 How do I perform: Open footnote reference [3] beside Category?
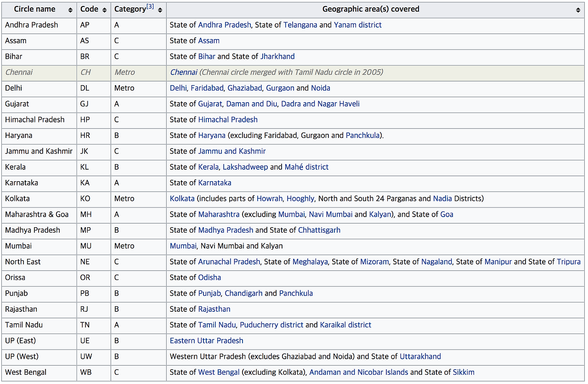[150, 6]
